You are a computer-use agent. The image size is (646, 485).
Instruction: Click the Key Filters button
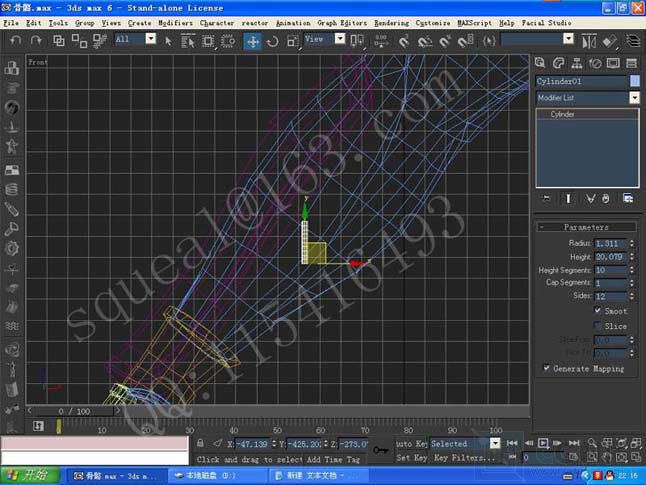(465, 458)
